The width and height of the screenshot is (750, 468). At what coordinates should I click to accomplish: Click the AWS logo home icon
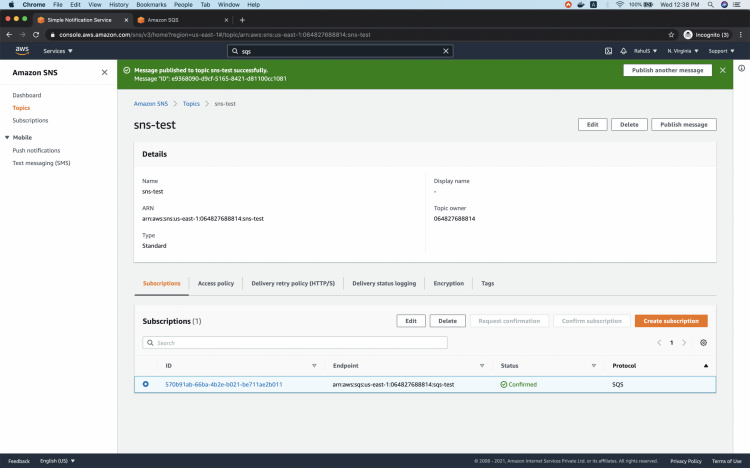coord(21,51)
